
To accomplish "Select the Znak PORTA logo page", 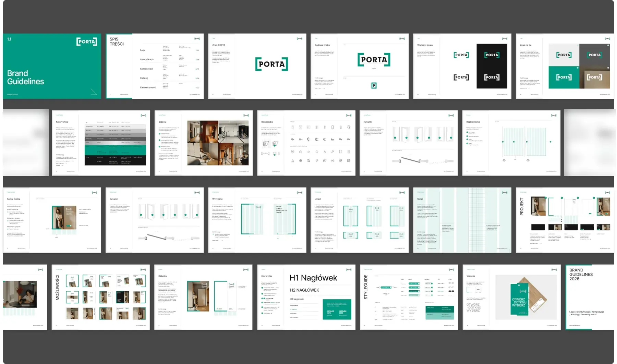I will [257, 66].
